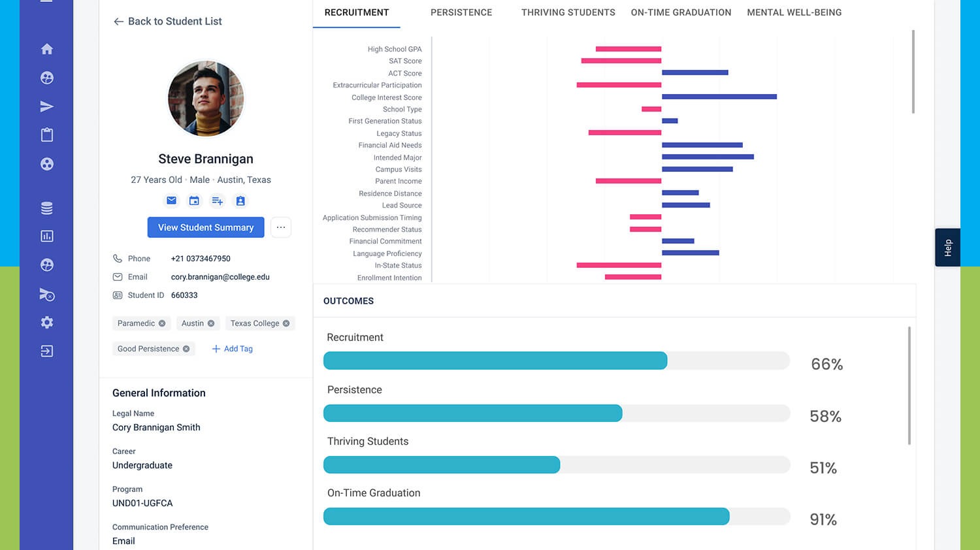Click the paper plane send icon
Image resolution: width=980 pixels, height=550 pixels.
pyautogui.click(x=47, y=106)
